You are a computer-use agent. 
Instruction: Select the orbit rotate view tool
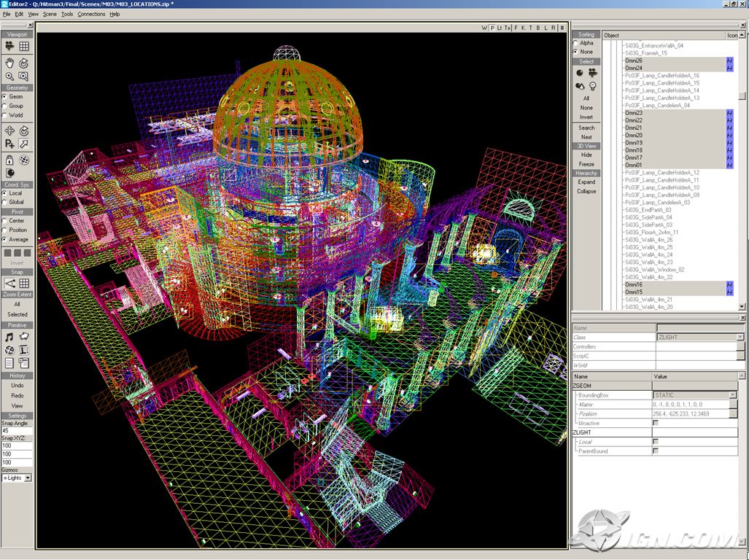pyautogui.click(x=24, y=63)
